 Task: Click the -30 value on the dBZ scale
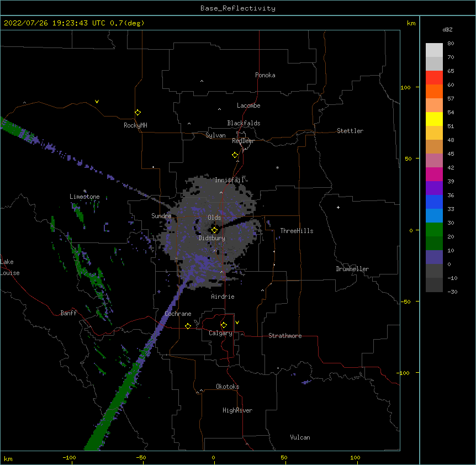click(x=452, y=292)
